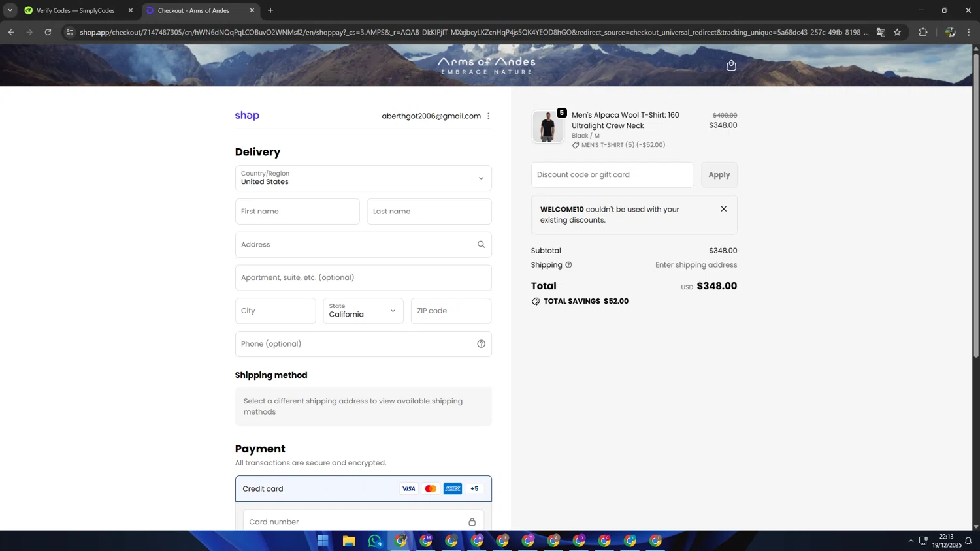
Task: Click the Apply discount button
Action: [x=719, y=175]
